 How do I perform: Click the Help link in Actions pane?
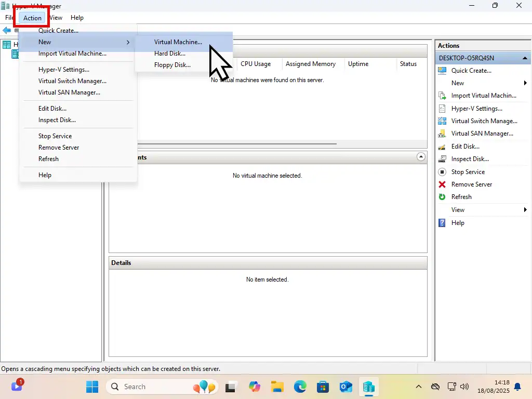(458, 223)
